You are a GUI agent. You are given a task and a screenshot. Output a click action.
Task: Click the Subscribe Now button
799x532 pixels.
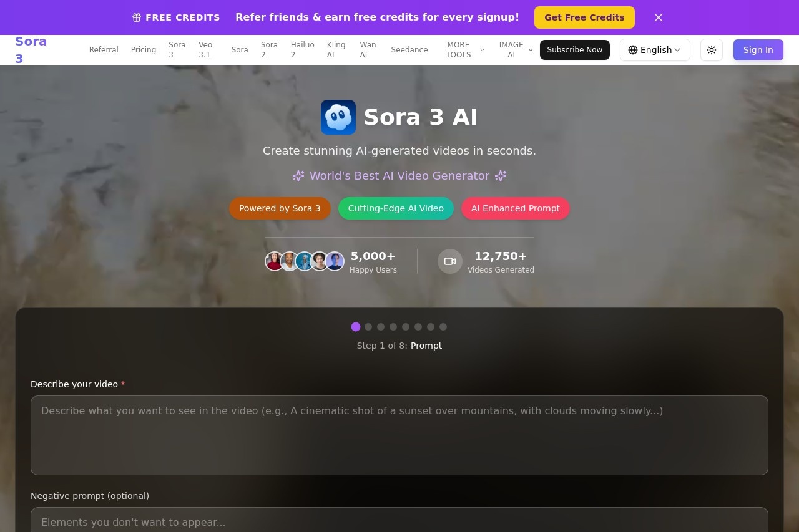coord(574,50)
